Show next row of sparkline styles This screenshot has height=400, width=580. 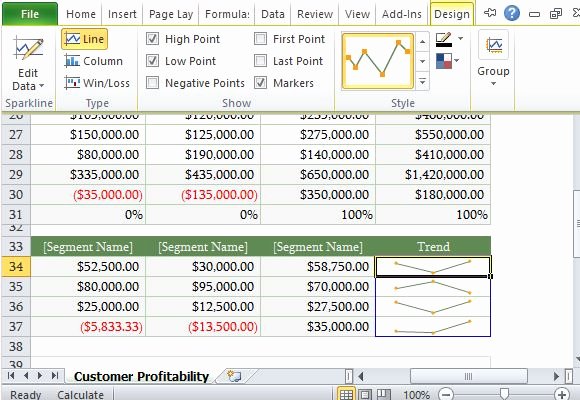(x=422, y=61)
